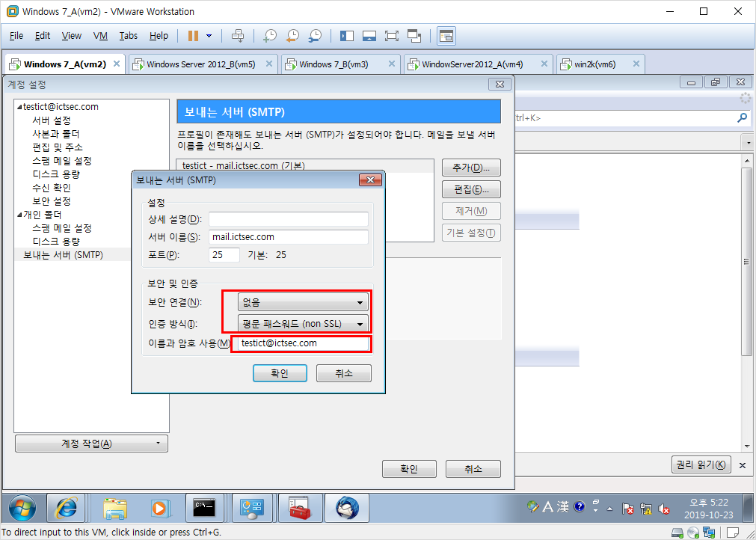The width and height of the screenshot is (756, 540).
Task: Click the VMware hard disk status icon
Action: click(x=678, y=533)
